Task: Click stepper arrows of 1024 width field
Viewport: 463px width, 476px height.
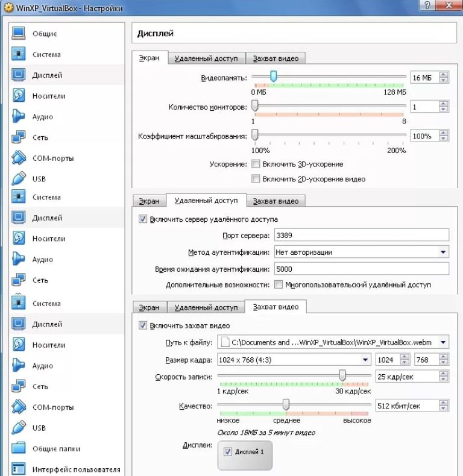Action: point(405,360)
